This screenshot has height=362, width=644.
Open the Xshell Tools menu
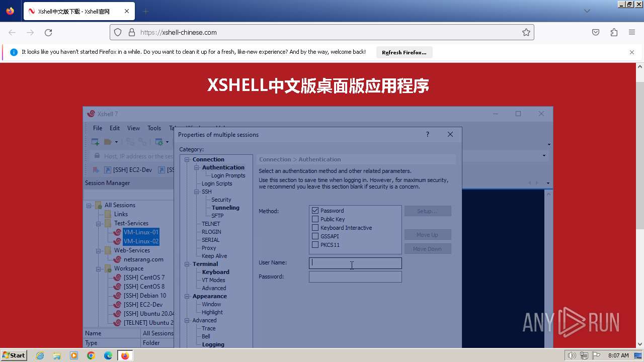point(154,128)
